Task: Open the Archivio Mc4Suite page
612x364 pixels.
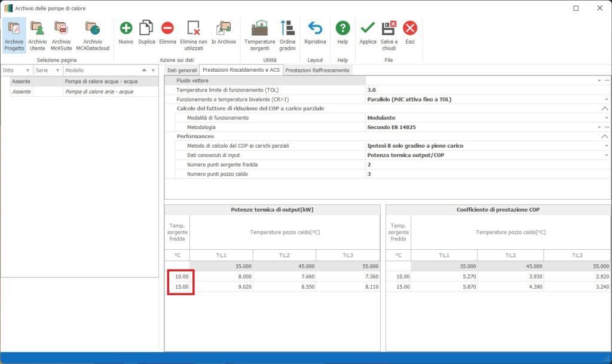Action: pos(62,35)
